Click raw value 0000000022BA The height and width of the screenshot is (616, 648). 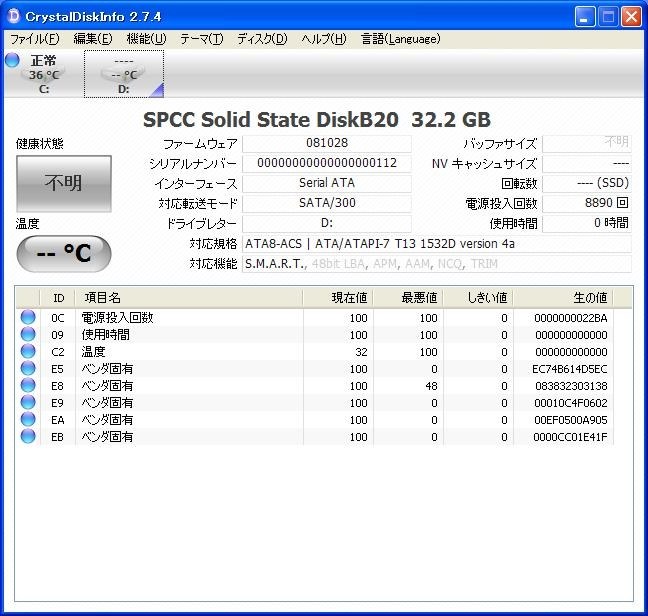click(571, 318)
